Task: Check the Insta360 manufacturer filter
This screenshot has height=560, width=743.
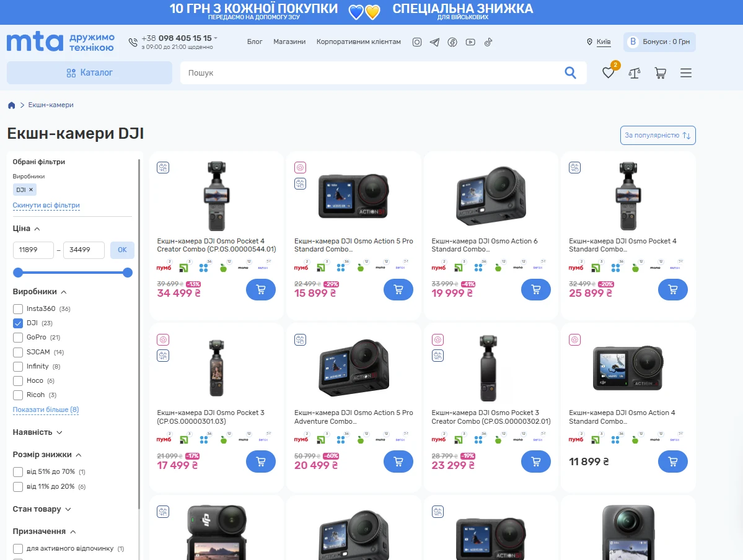Action: coord(18,309)
